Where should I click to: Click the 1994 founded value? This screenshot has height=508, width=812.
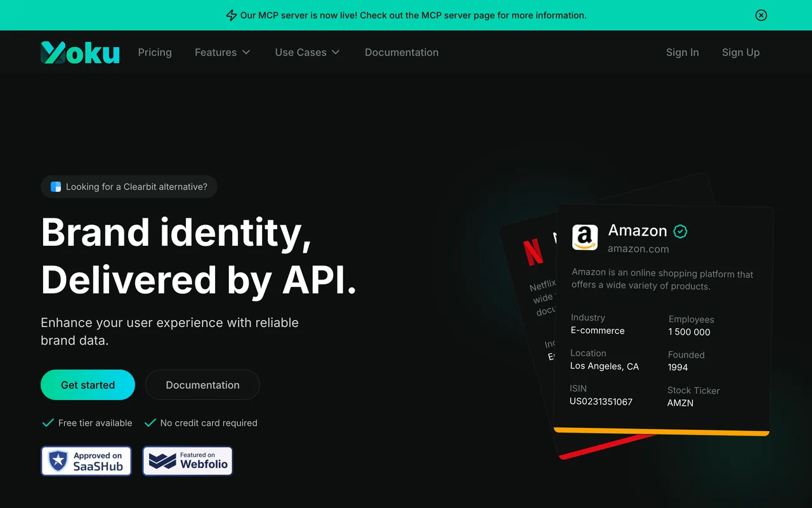(678, 367)
